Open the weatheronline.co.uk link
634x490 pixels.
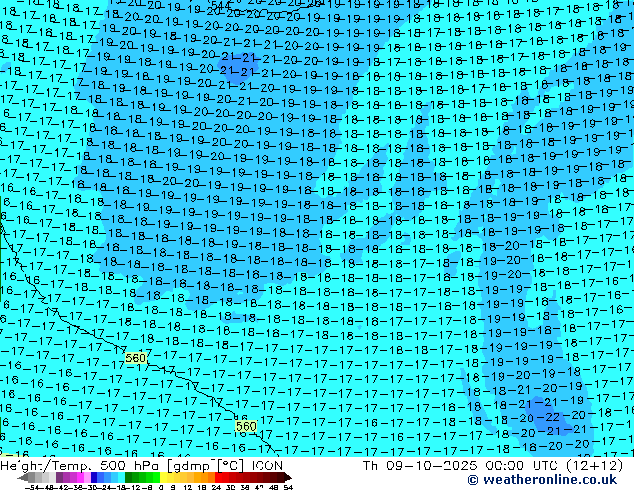coord(550,480)
